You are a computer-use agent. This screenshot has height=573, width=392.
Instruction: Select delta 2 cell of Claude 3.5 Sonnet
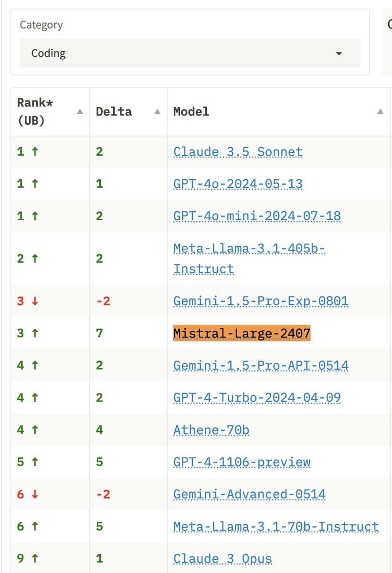coord(128,152)
